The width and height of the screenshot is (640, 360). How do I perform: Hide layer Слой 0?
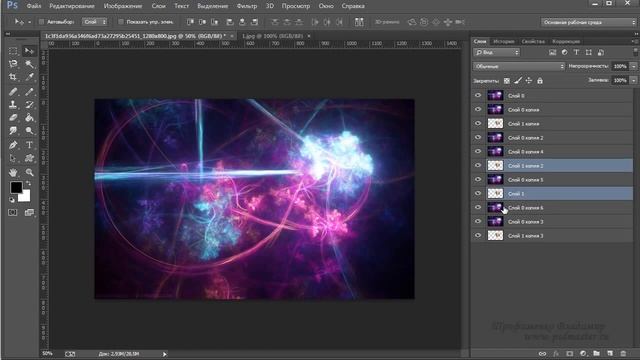point(478,96)
